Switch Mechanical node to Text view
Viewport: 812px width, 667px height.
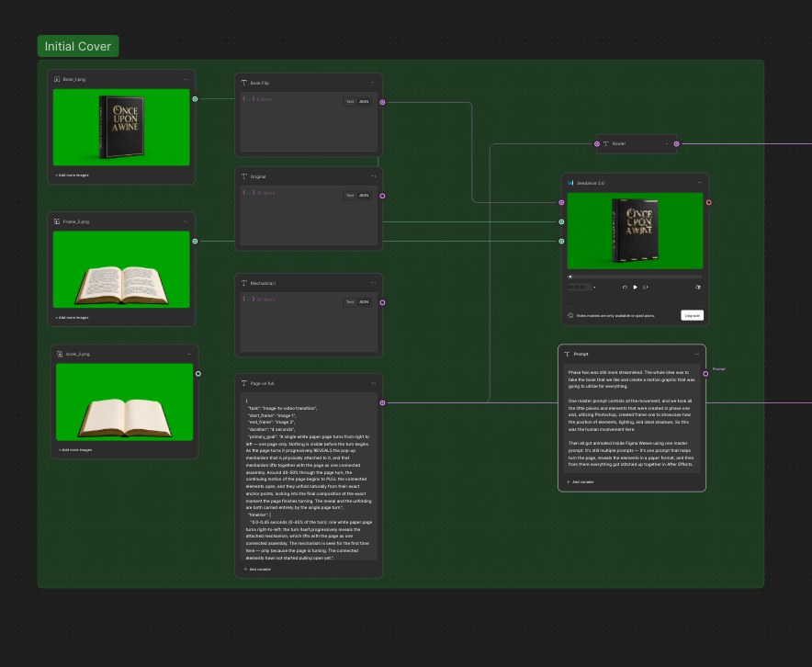(x=350, y=302)
